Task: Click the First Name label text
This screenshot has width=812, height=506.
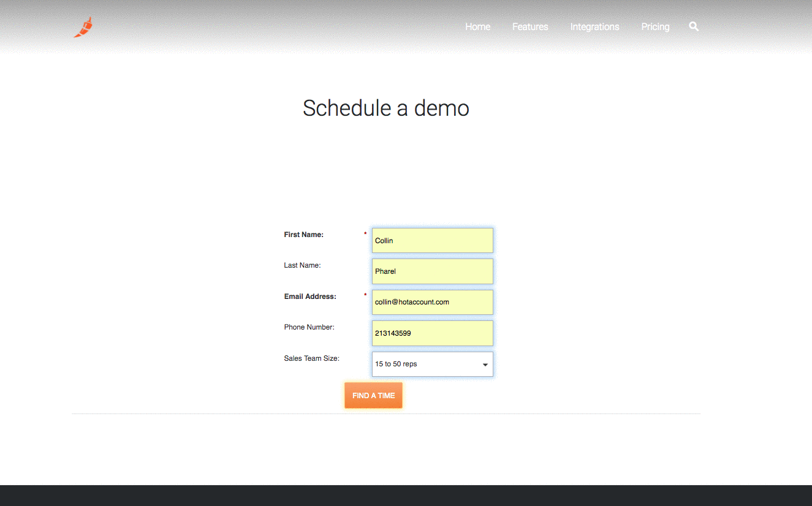Action: [x=303, y=235]
